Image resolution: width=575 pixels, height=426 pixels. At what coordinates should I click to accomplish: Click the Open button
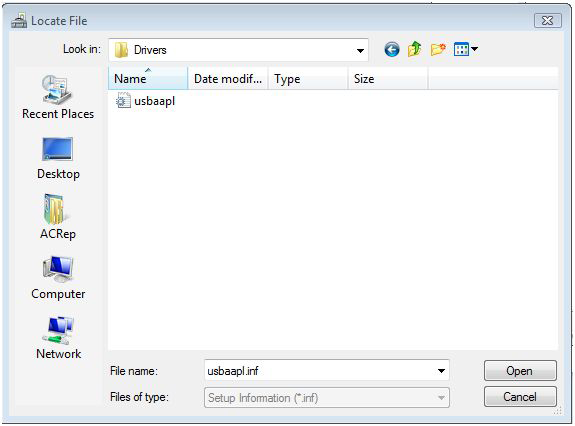point(520,371)
